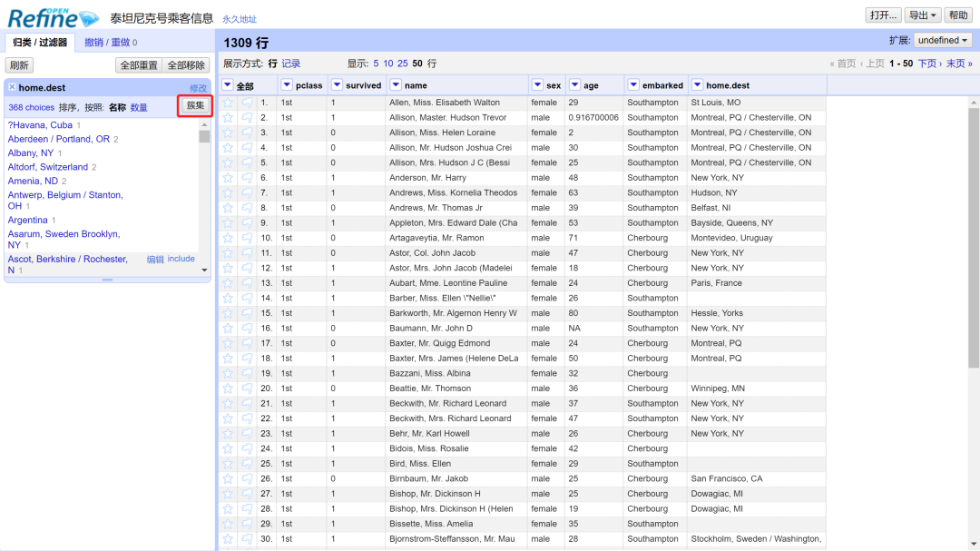The image size is (980, 551).
Task: Flag row 8 Andrews, Mr. Thomas Jr
Action: pos(248,208)
